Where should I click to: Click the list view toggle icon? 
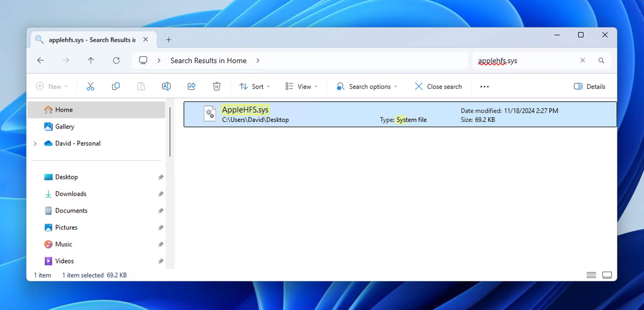click(591, 275)
